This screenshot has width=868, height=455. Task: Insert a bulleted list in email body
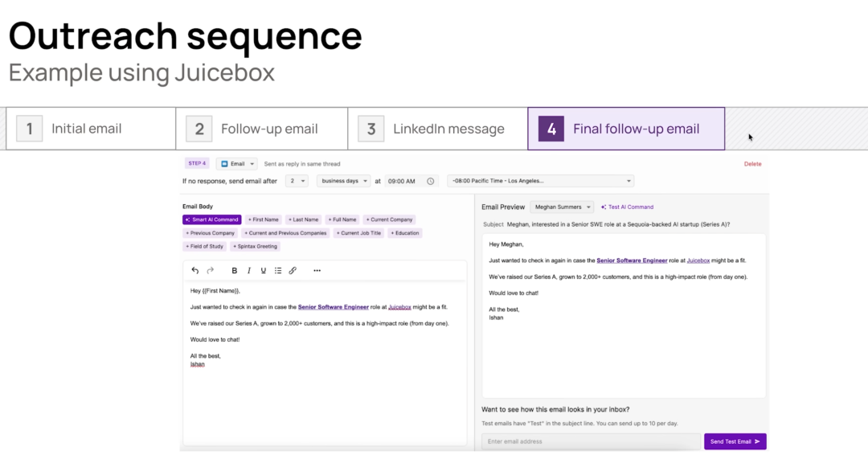click(x=278, y=271)
